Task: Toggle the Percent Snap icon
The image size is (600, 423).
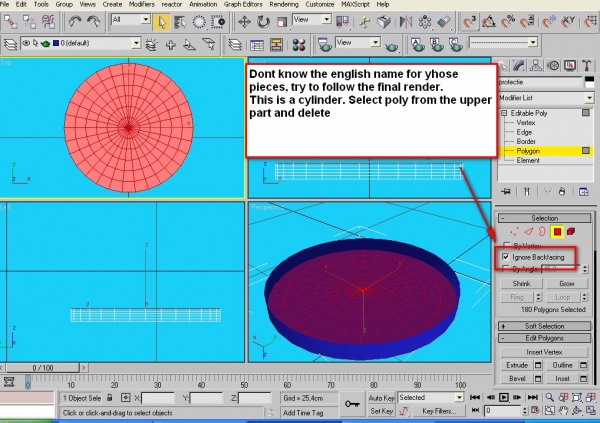Action: coord(508,22)
